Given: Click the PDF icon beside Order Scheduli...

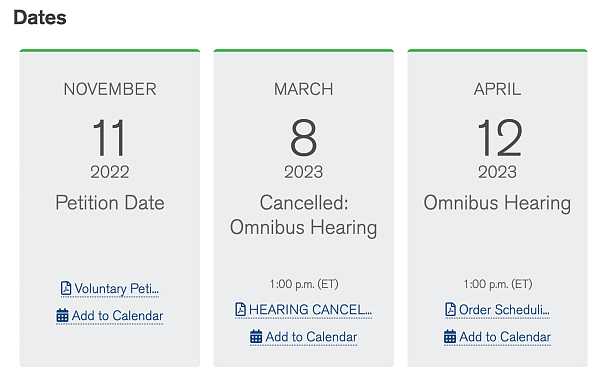Looking at the screenshot, I should click(450, 309).
